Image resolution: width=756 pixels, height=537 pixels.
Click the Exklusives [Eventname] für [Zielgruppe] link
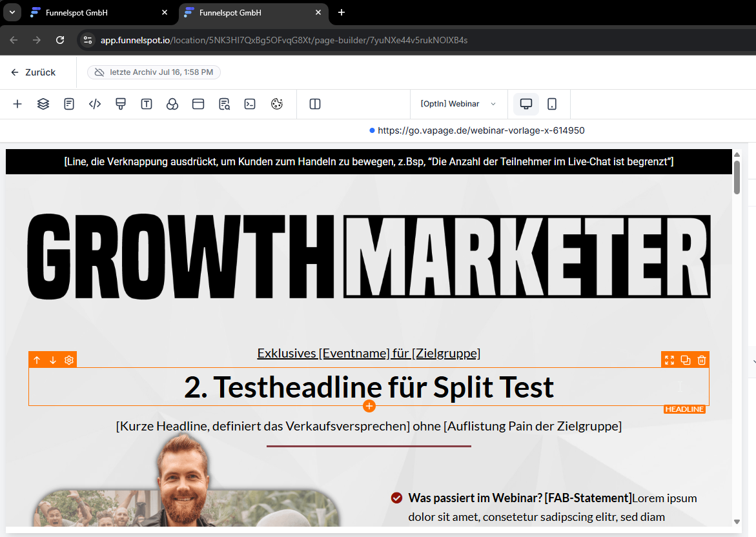click(369, 353)
